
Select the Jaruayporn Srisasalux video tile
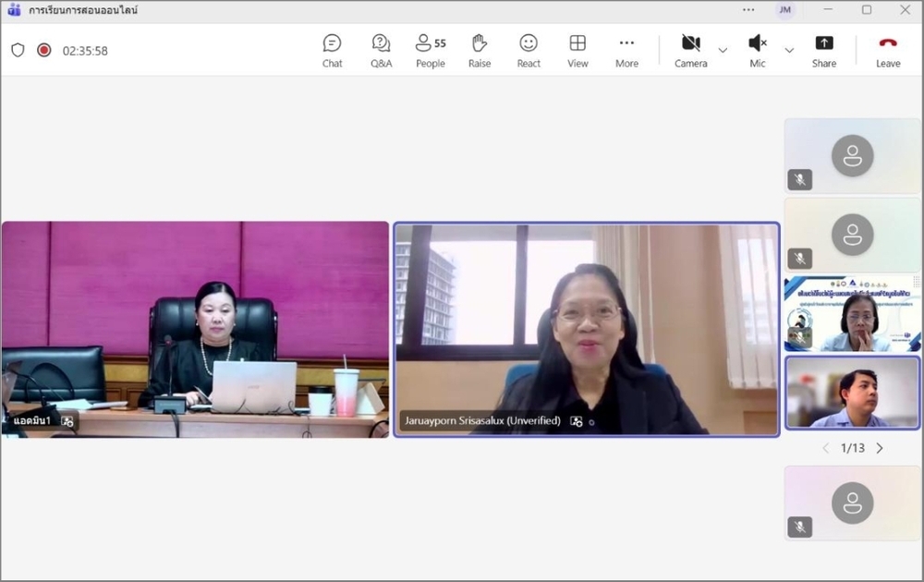[586, 329]
